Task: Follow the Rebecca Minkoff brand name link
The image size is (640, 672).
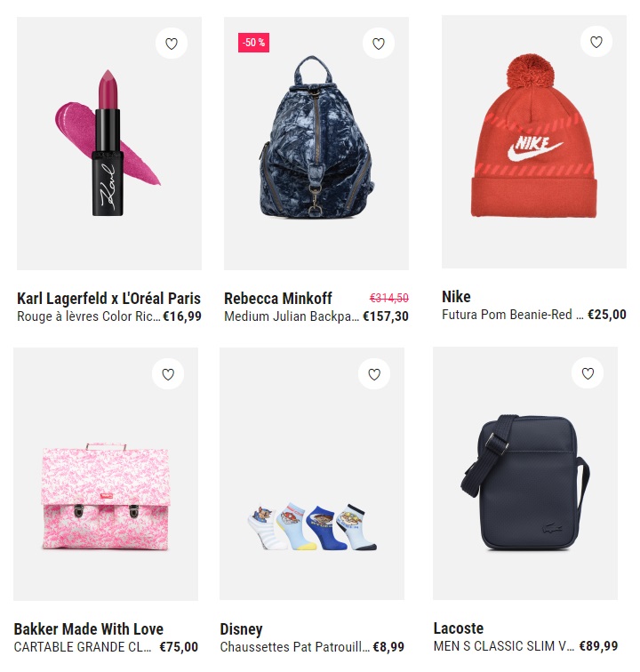Action: click(277, 299)
